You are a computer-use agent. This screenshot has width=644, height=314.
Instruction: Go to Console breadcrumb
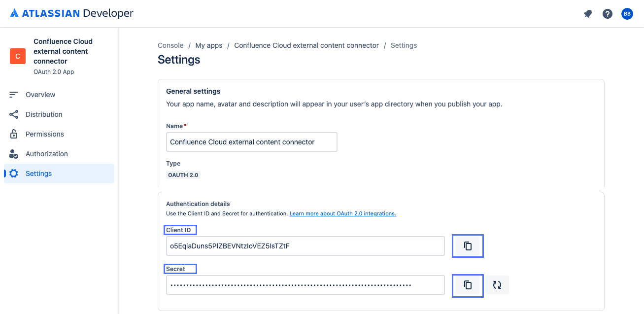(170, 45)
